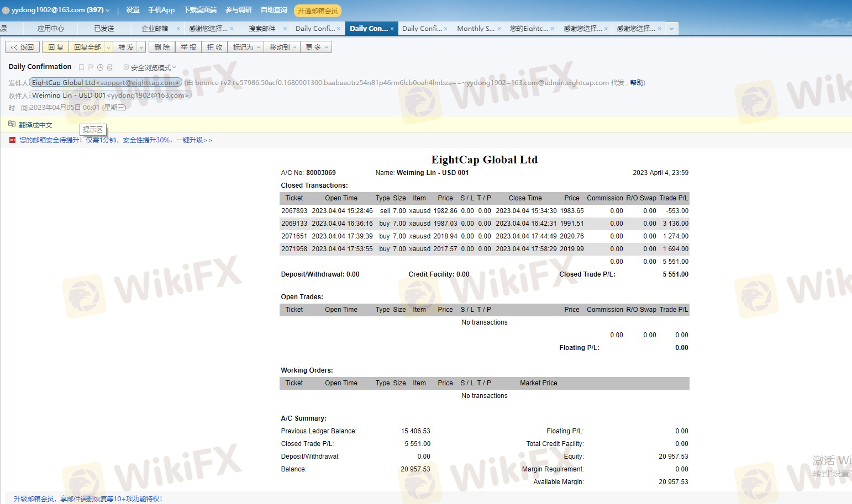
Task: Switch to the 您的Eightc... tab
Action: point(529,29)
